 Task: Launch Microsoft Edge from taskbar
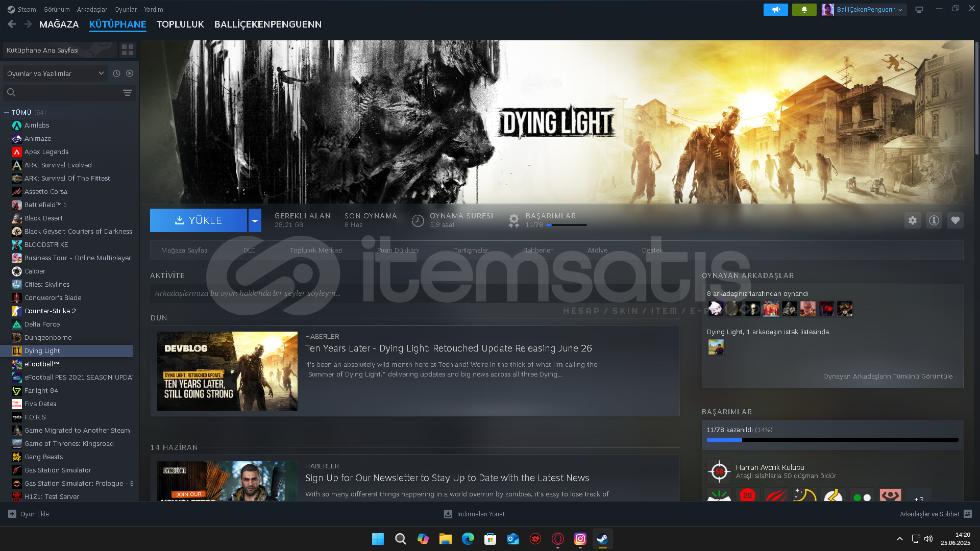(x=468, y=539)
